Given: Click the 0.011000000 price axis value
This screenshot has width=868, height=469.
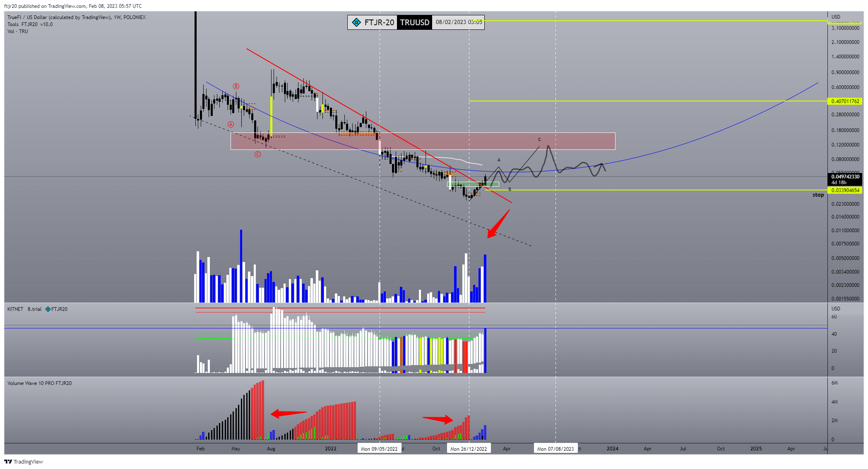Looking at the screenshot, I should pos(845,231).
